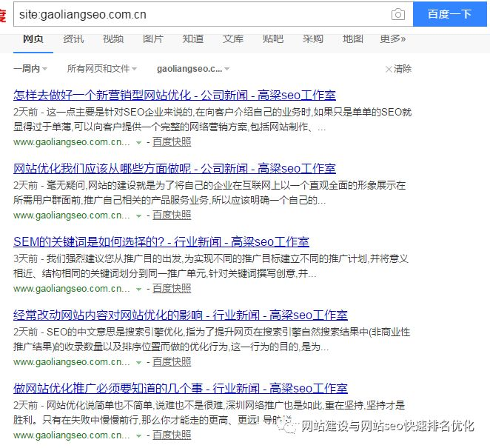Click snippet text starting 网站优化说简单也不简单
The width and height of the screenshot is (490, 448).
point(209,412)
